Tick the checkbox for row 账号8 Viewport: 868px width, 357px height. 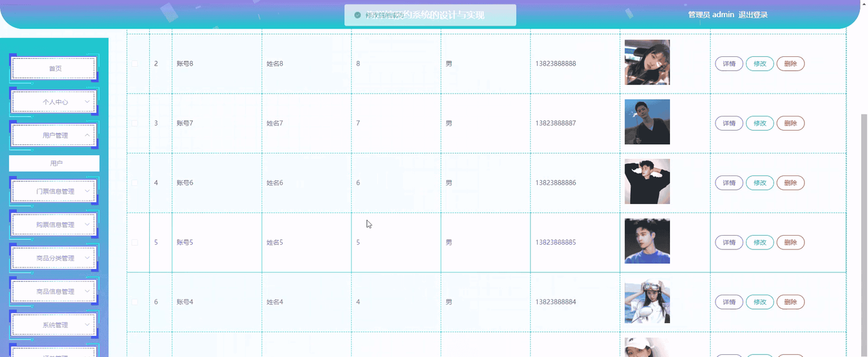click(134, 64)
